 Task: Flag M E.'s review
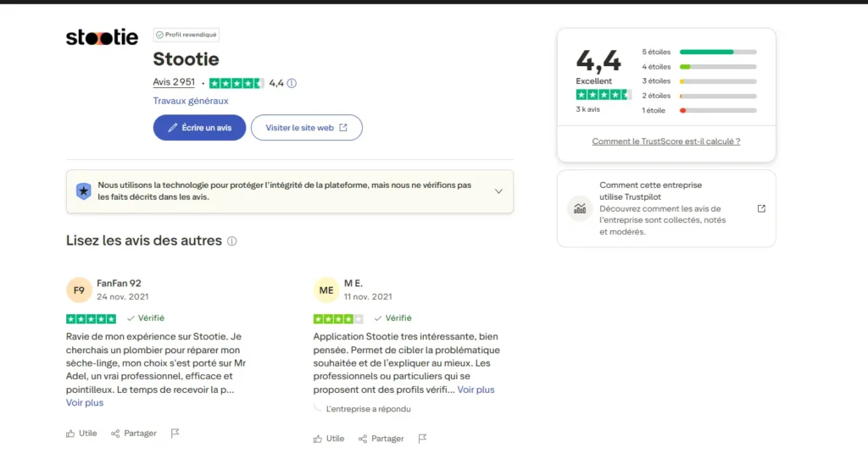point(422,439)
